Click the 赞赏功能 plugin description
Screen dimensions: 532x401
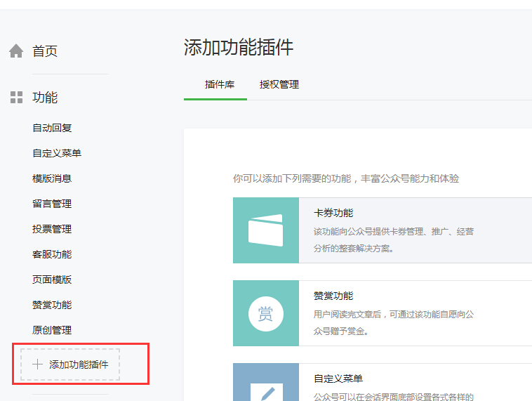point(394,322)
